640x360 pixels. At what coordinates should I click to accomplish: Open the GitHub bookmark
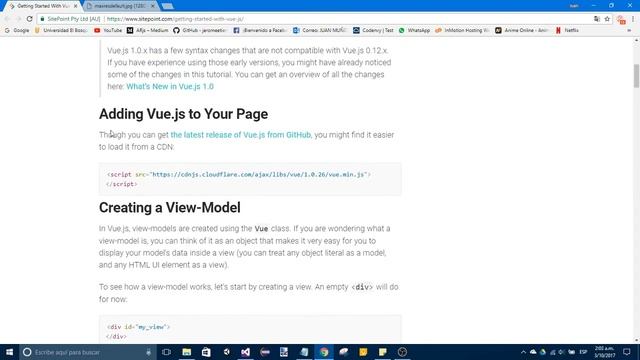pyautogui.click(x=200, y=30)
